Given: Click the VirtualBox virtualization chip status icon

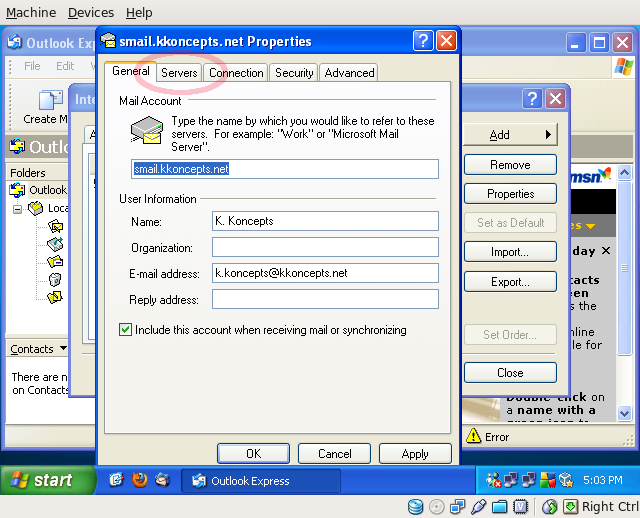Looking at the screenshot, I should click(x=520, y=507).
